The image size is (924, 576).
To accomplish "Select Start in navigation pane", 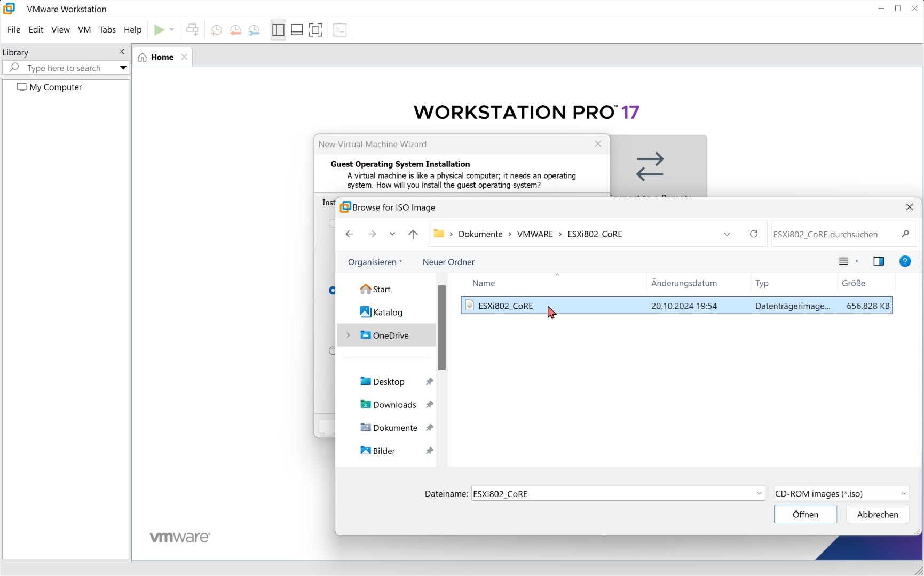I will (376, 289).
